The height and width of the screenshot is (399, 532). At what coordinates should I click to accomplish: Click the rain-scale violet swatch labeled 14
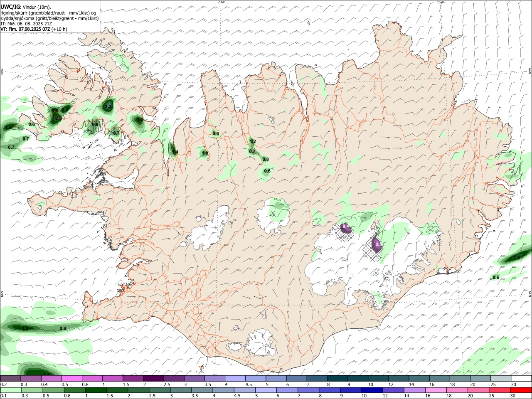click(414, 390)
